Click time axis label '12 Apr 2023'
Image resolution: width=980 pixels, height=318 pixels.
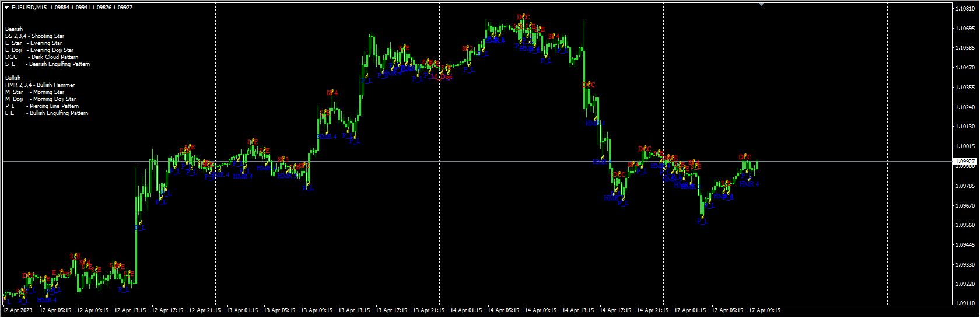tap(17, 310)
